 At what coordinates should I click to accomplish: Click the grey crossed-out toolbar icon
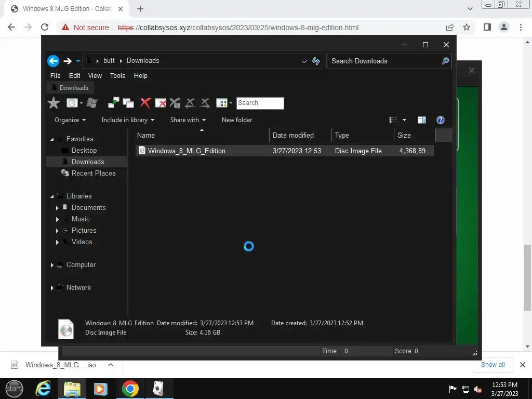point(175,103)
